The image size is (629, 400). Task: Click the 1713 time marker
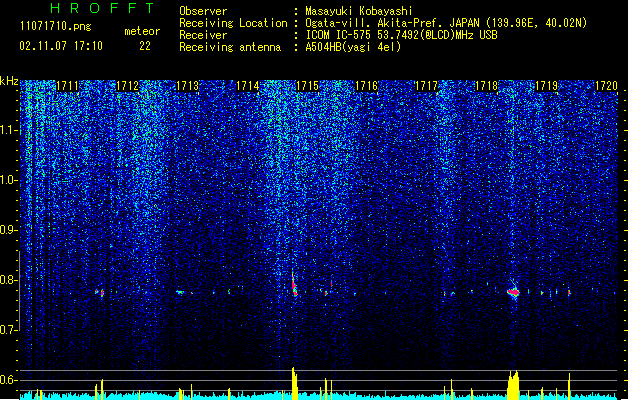click(x=187, y=86)
